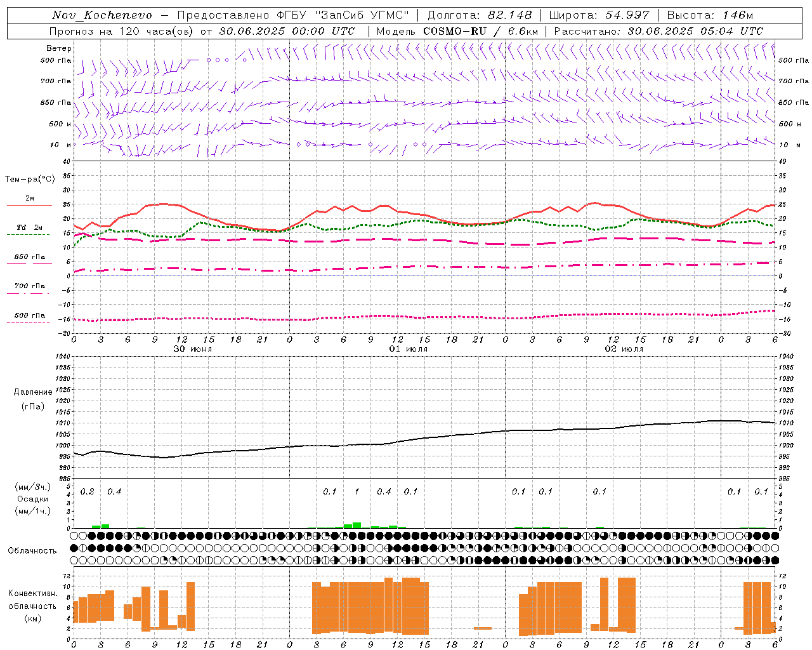Click the '850 гПа' temperature legend entry

coord(30,257)
